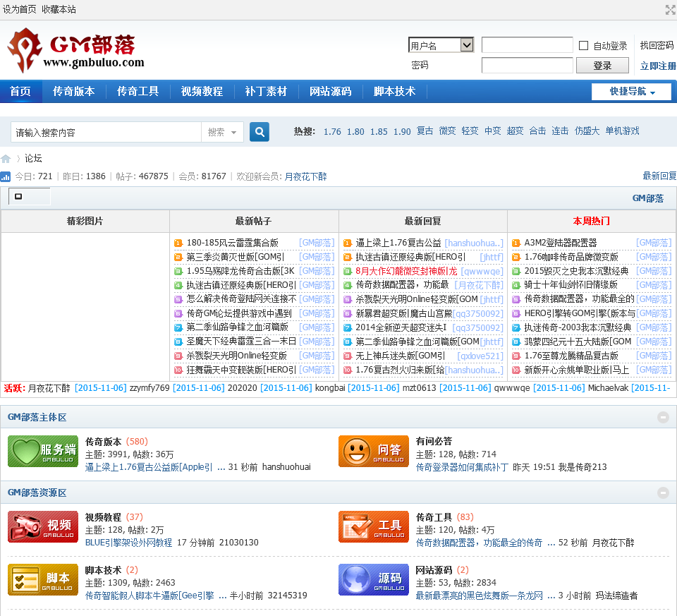Open the 用户名 login type dropdown
Screen dimensions: 677x616
click(x=441, y=45)
